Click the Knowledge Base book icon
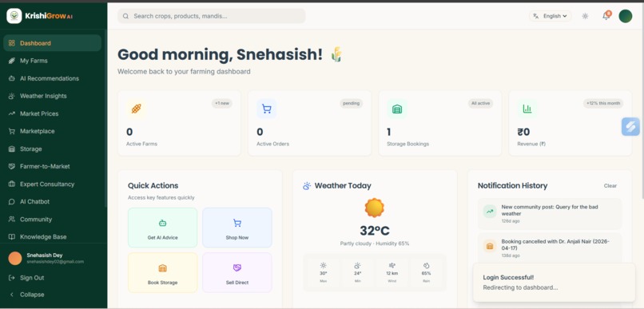This screenshot has height=309, width=644. coord(12,237)
